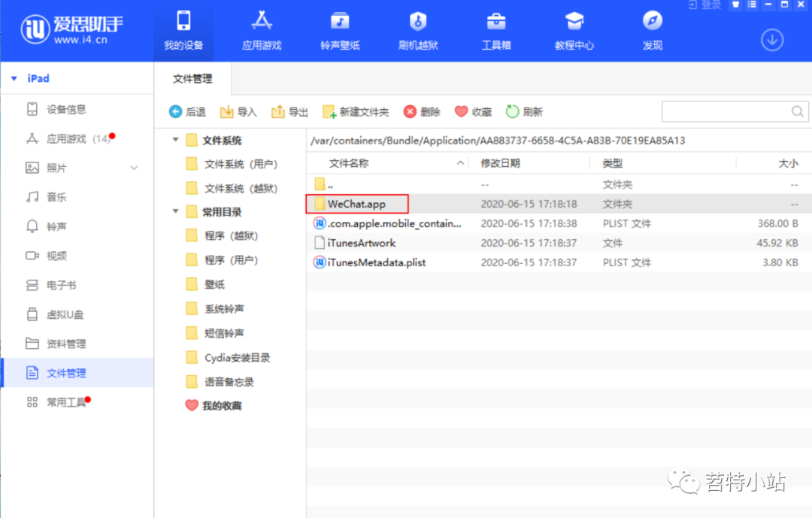Click the 爱思助手 logo
This screenshot has width=812, height=518.
[x=72, y=29]
